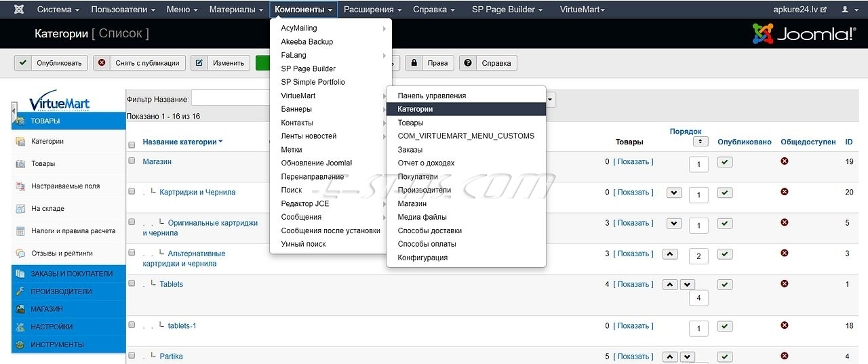Move Оригинальные картриджи category down
The image size is (868, 364).
(674, 223)
